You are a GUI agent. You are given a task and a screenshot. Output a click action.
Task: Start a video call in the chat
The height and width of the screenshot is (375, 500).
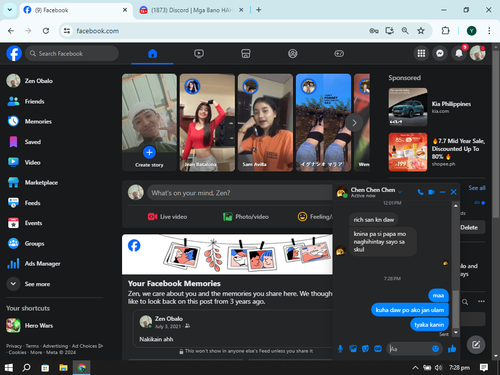pyautogui.click(x=431, y=192)
